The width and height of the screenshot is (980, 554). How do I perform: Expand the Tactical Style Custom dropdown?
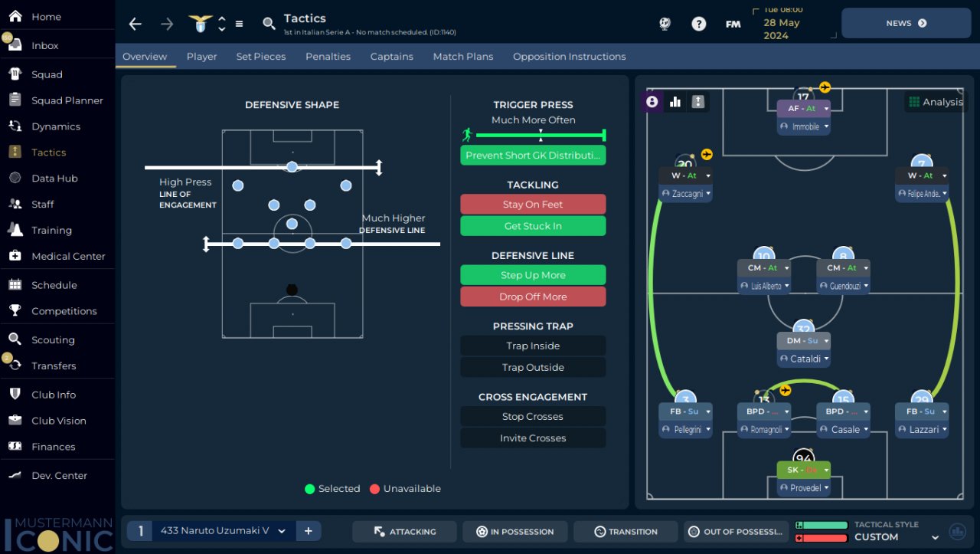tap(935, 537)
